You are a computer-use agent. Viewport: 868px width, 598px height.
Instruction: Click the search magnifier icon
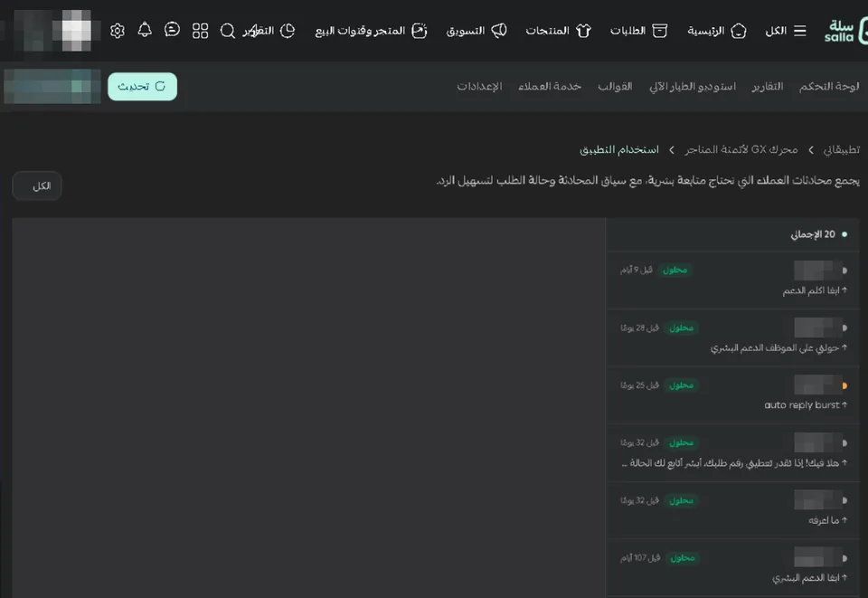228,31
